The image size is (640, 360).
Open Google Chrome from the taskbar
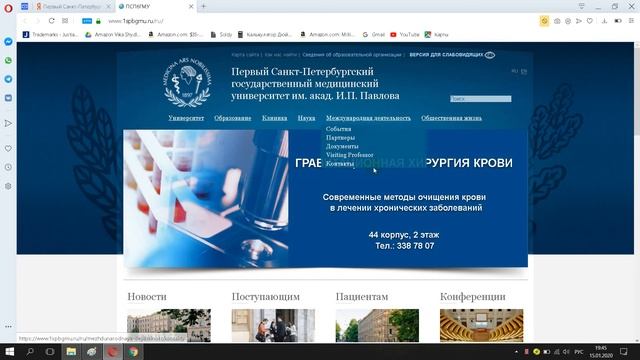pyautogui.click(x=133, y=351)
